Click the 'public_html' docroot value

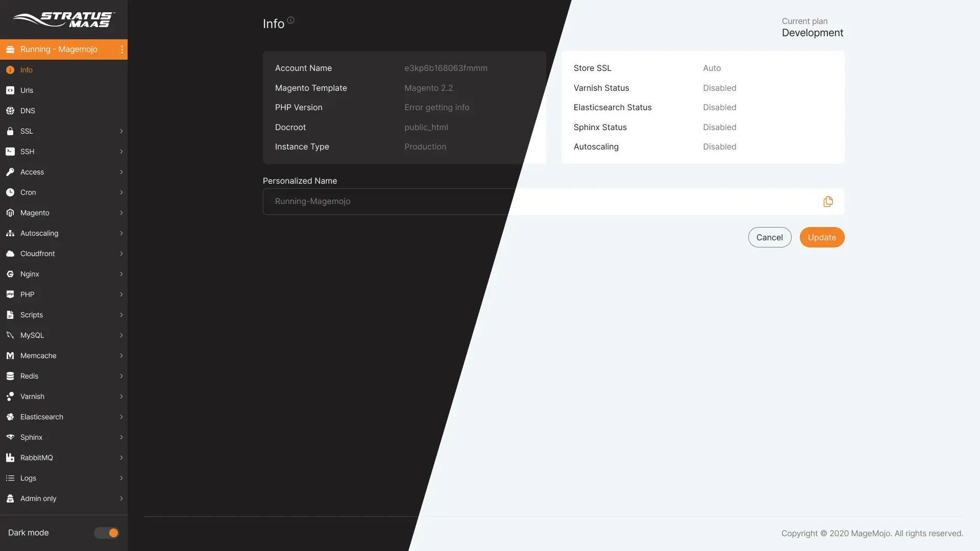coord(426,127)
